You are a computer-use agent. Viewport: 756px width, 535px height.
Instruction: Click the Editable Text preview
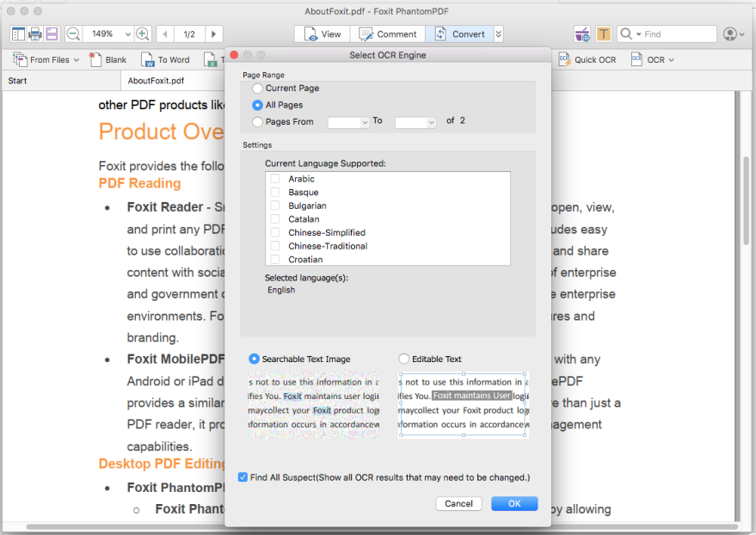tap(464, 405)
